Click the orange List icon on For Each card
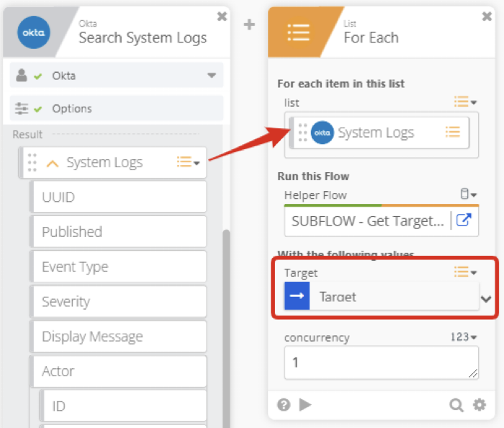504x428 pixels. tap(298, 32)
